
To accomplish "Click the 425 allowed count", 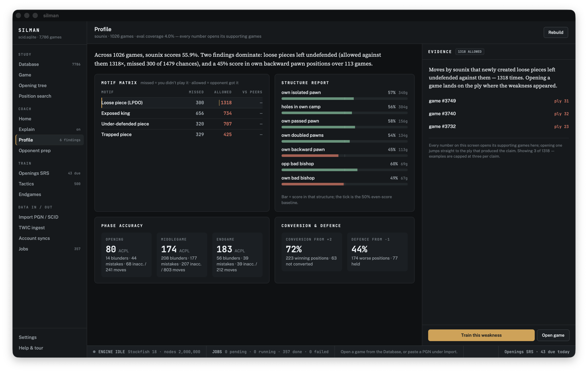I will coord(227,135).
